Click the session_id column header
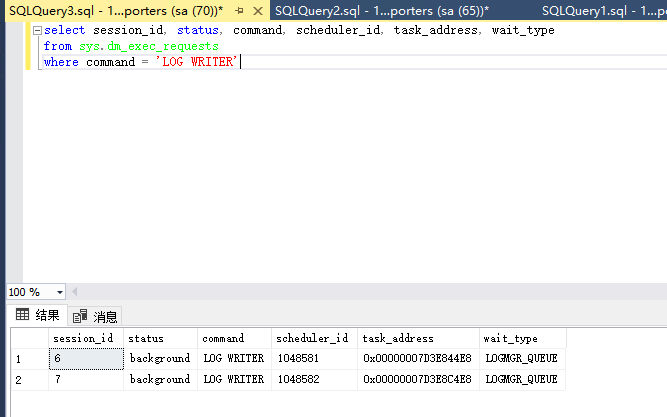Image resolution: width=667 pixels, height=417 pixels. click(86, 338)
